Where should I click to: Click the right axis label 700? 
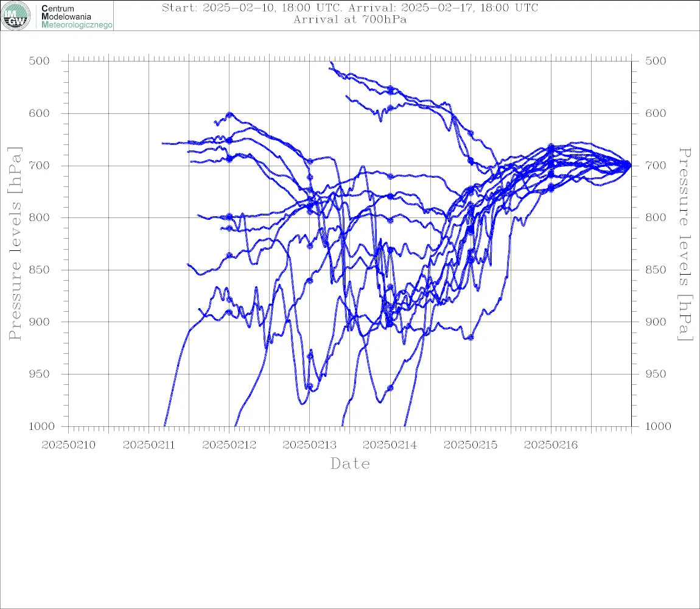pos(656,165)
